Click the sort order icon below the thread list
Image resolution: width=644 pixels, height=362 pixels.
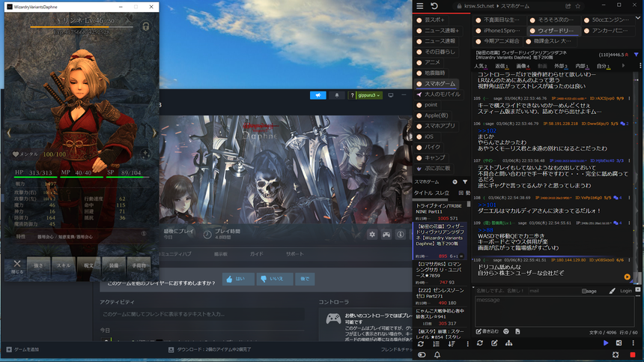(452, 344)
